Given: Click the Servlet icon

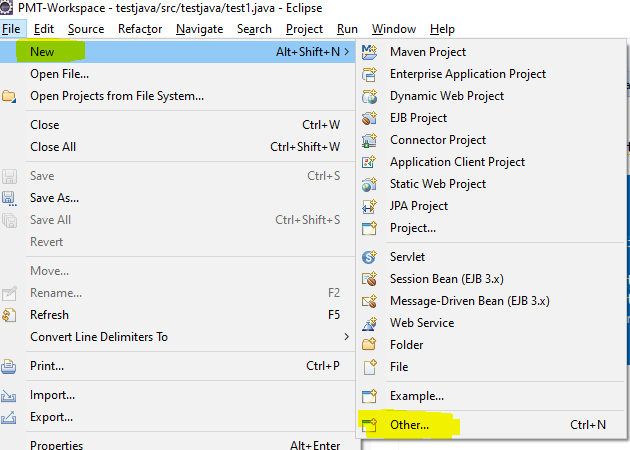Looking at the screenshot, I should point(369,257).
